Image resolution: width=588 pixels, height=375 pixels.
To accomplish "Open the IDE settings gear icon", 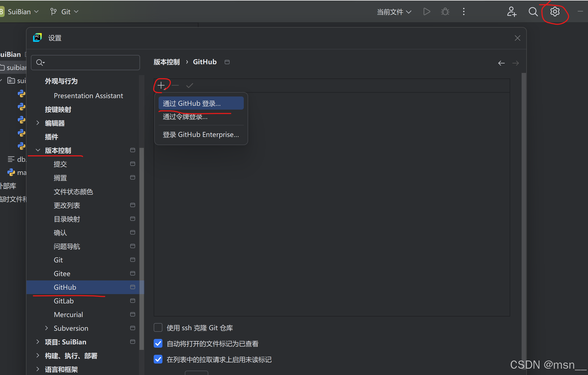I will point(555,11).
